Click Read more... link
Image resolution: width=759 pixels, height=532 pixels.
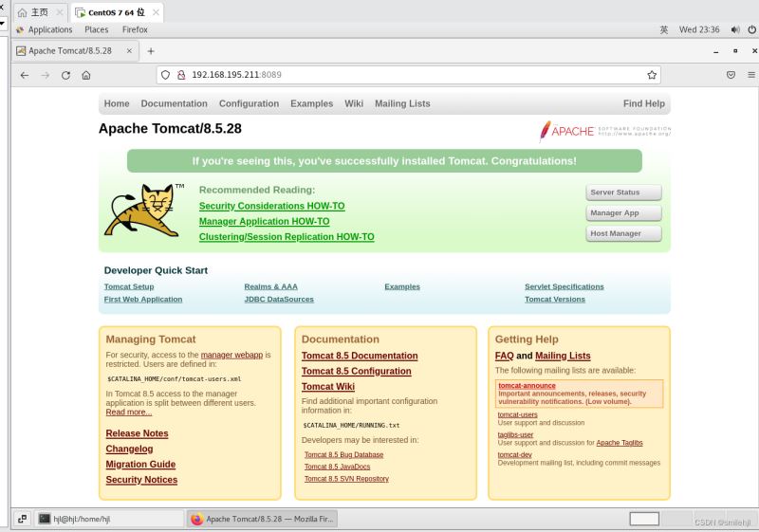coord(129,413)
